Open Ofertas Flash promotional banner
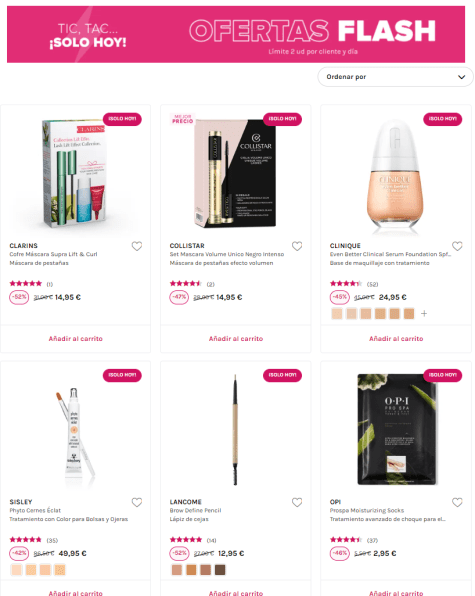The width and height of the screenshot is (475, 596). point(236,34)
